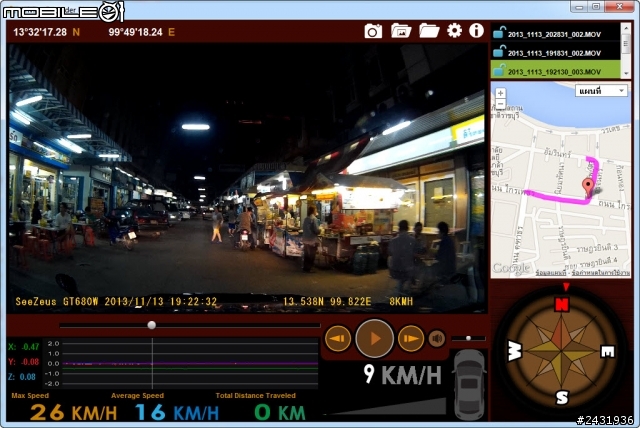Click the G-sensor graph cursor line

click(x=152, y=363)
